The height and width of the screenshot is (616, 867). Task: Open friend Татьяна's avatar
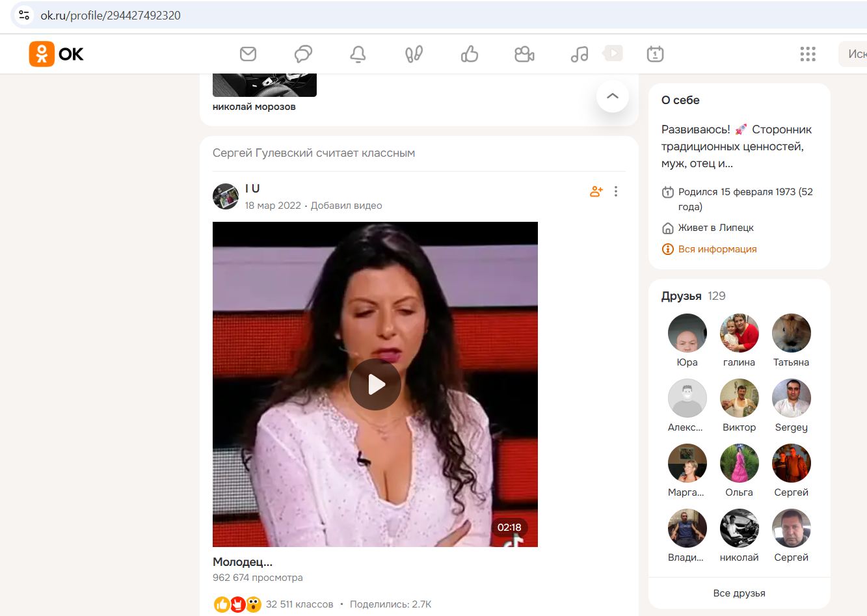pyautogui.click(x=791, y=333)
